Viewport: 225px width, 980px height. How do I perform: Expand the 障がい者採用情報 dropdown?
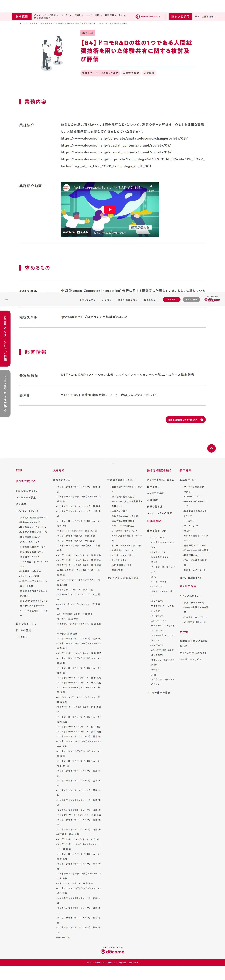[x=206, y=17]
